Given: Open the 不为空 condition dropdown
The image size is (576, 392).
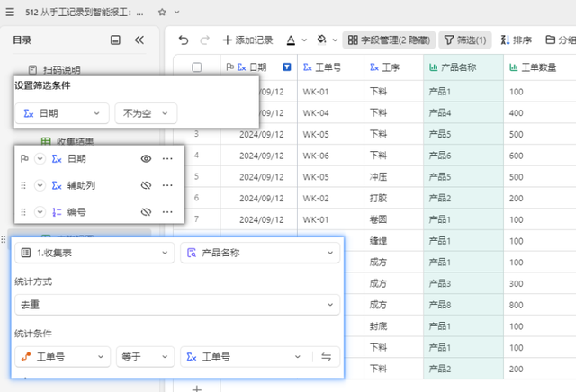Looking at the screenshot, I should [146, 113].
